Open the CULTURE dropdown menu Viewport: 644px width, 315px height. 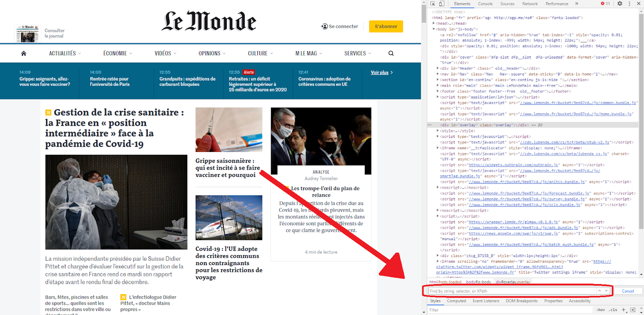260,53
